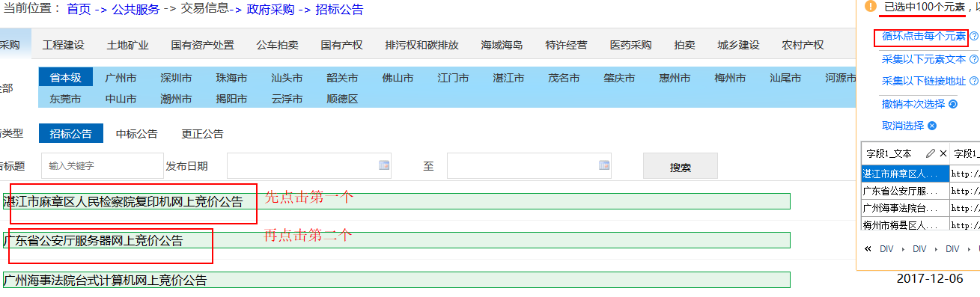Screen dimensions: 980x297
Task: Click delete X icon in 字段1_文本 header
Action: (943, 153)
